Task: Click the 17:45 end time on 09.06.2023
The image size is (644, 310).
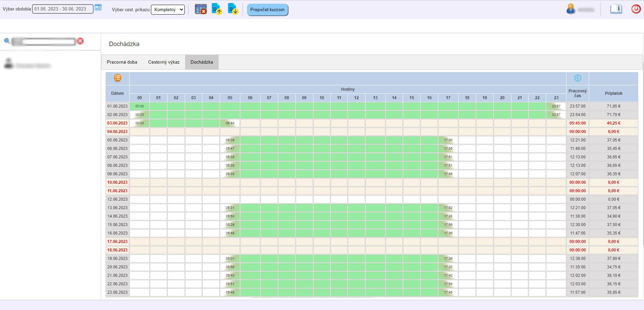Action: (448, 174)
